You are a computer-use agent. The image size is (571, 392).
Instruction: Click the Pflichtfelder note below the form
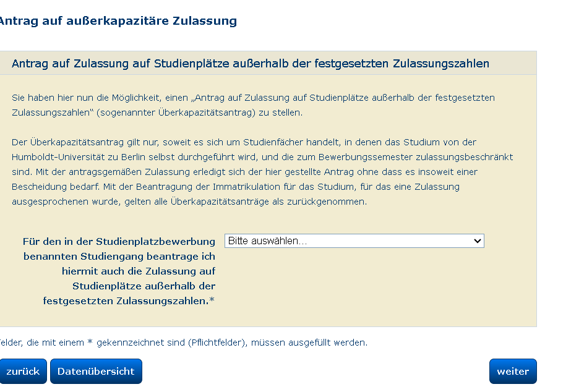point(184,343)
